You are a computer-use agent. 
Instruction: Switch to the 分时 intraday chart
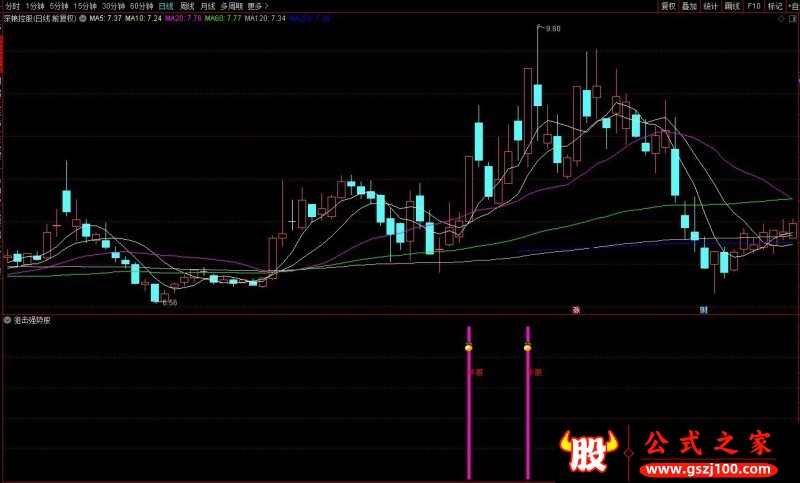(x=12, y=6)
